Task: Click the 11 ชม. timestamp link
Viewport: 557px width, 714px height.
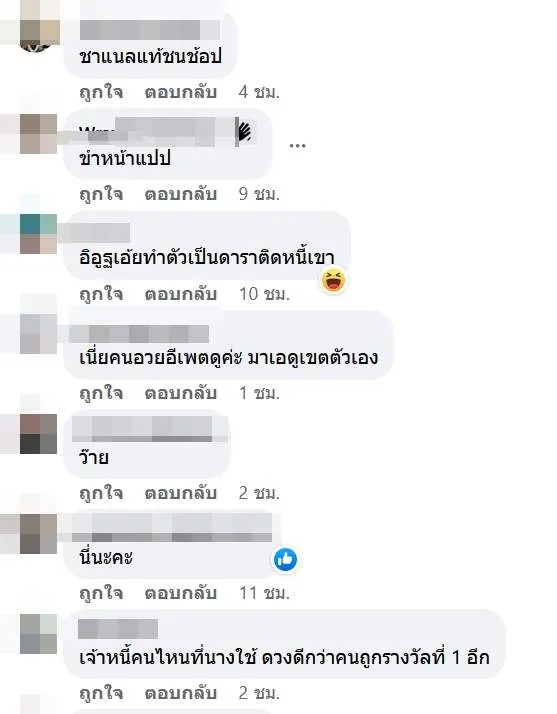Action: 264,593
